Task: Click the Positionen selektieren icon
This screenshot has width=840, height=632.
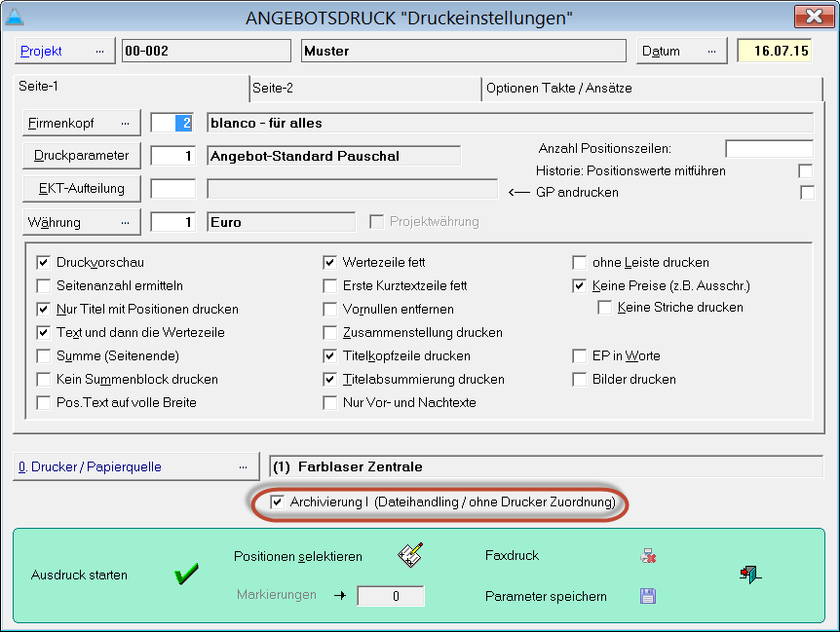Action: click(410, 556)
